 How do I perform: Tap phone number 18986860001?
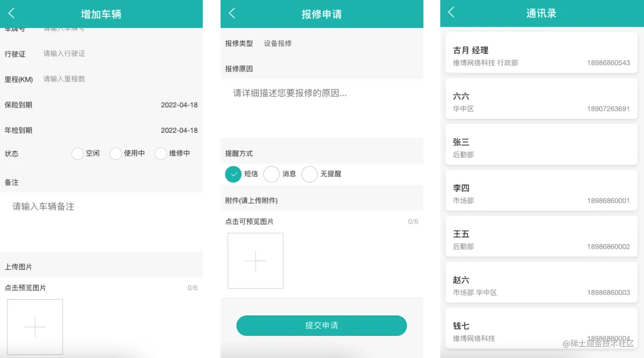[608, 201]
